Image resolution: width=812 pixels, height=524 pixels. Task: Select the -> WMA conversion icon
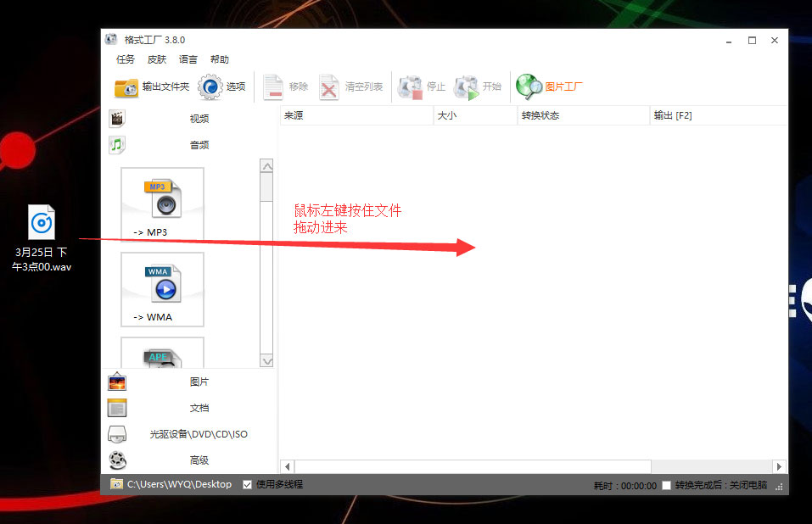click(x=162, y=289)
